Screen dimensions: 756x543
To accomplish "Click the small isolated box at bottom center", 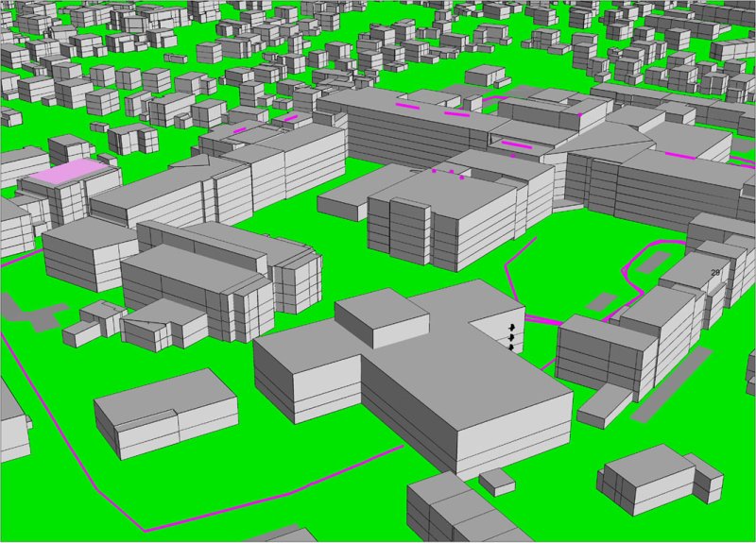I will click(496, 482).
